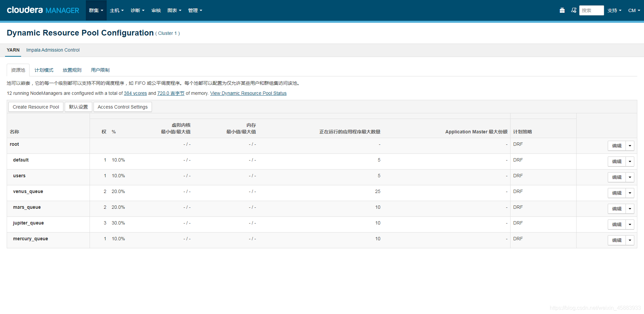Expand the venus_queue row action dropdown arrow
The width and height of the screenshot is (644, 314).
pos(630,193)
